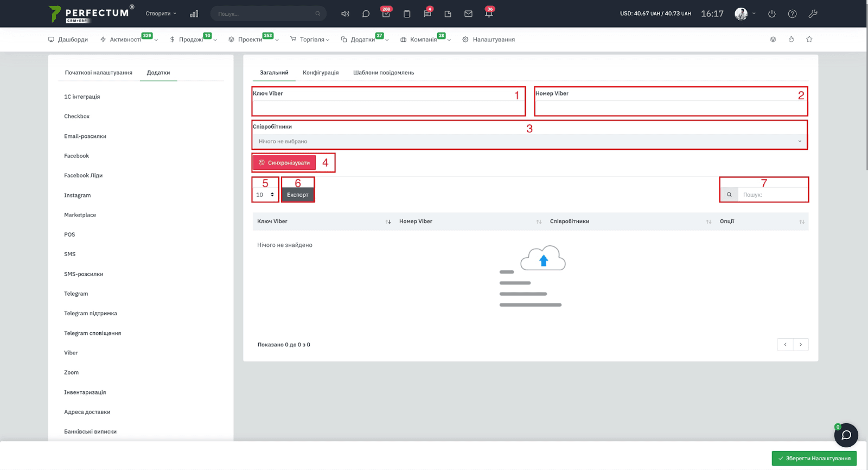868x470 pixels.
Task: Expand the Продажі menu
Action: (x=193, y=40)
